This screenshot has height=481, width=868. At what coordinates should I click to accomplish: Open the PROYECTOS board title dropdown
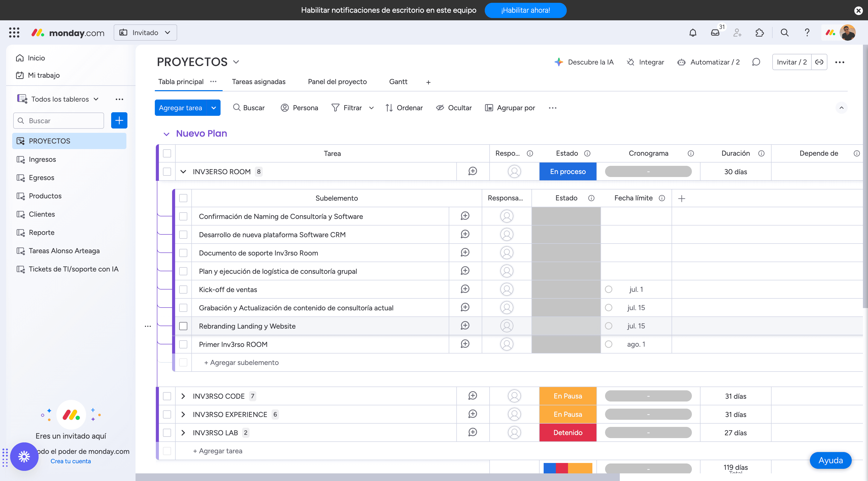236,62
